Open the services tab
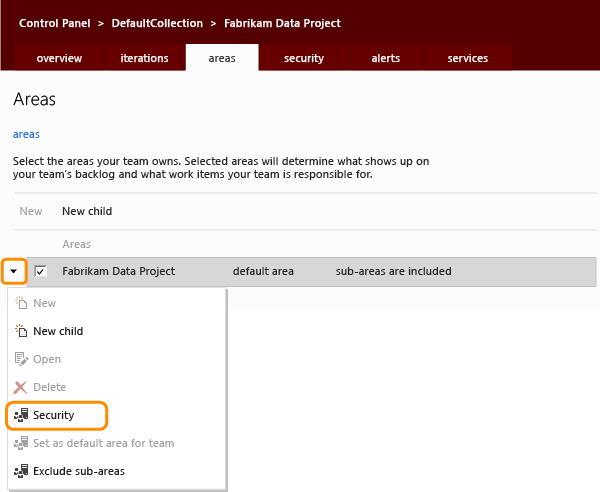 [x=468, y=58]
